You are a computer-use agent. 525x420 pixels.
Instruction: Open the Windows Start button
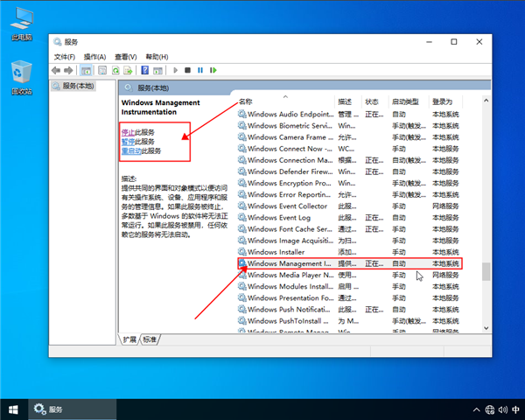[13, 409]
